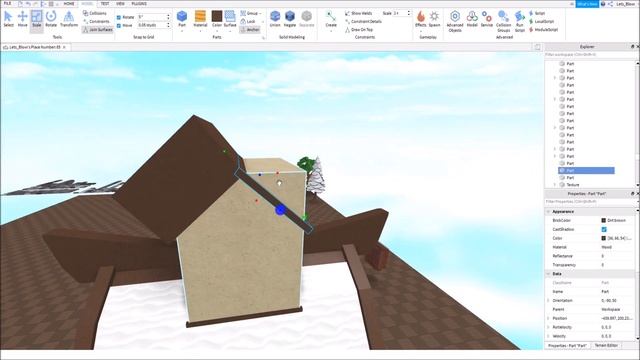640x360 pixels.
Task: Toggle Collisions mode
Action: point(95,13)
